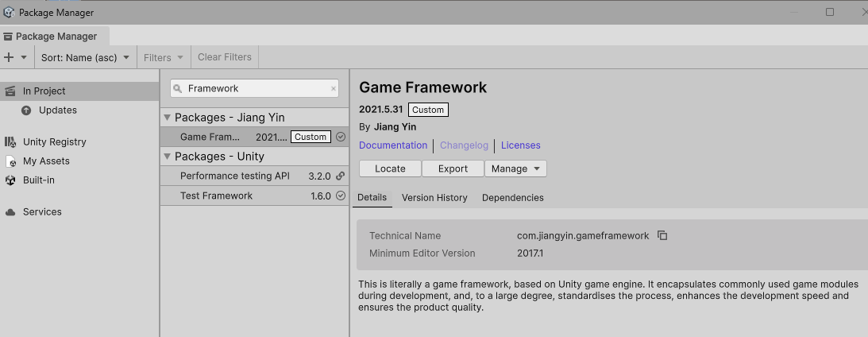Open the Filters dropdown
The image size is (868, 337).
tap(164, 57)
